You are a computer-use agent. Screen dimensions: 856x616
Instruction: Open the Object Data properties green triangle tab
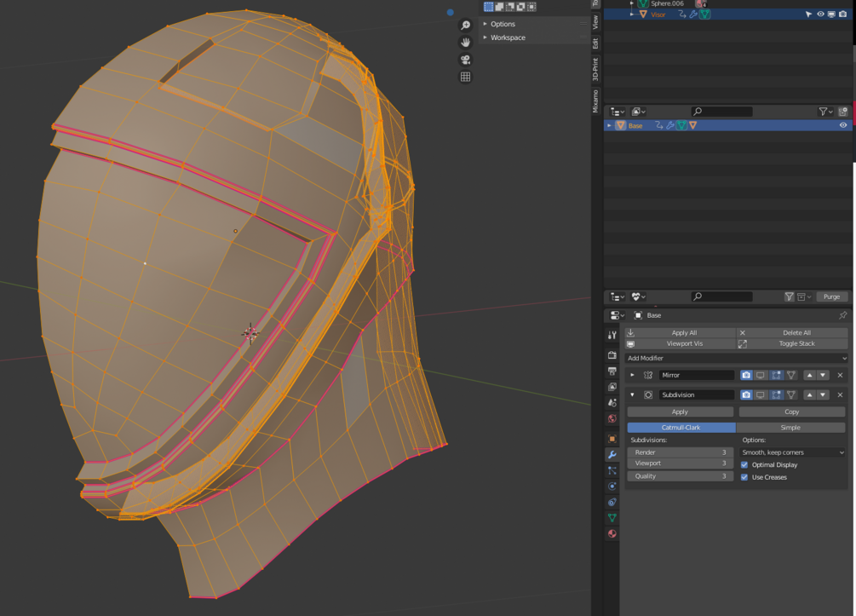pos(612,518)
